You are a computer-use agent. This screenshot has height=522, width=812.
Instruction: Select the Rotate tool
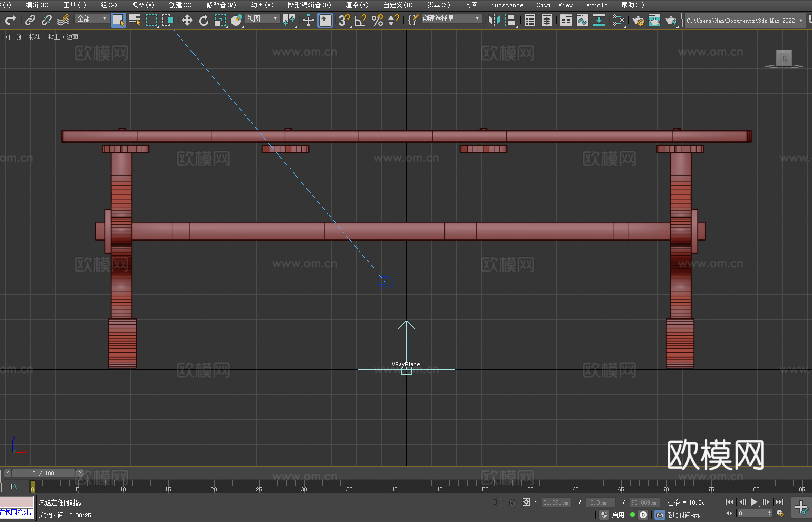coord(204,20)
